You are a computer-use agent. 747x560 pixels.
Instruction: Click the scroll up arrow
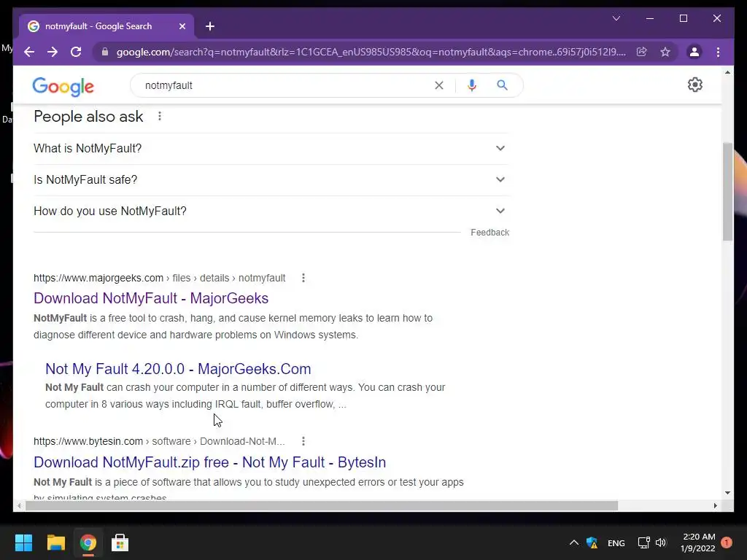(727, 72)
